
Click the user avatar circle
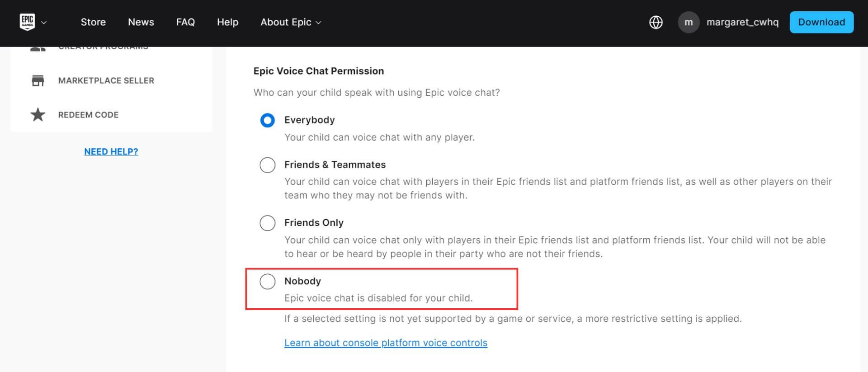pos(688,22)
